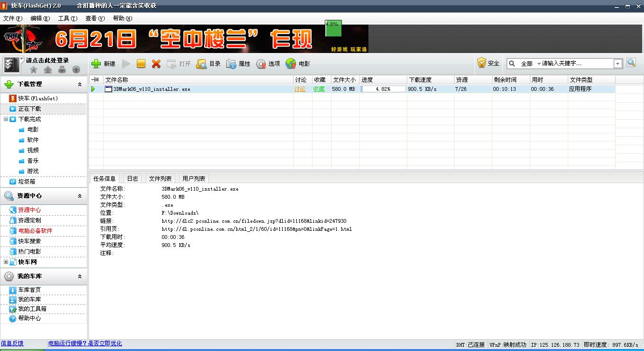Image resolution: width=644 pixels, height=351 pixels.
Task: Sort by the 下载速度 column header
Action: point(430,80)
